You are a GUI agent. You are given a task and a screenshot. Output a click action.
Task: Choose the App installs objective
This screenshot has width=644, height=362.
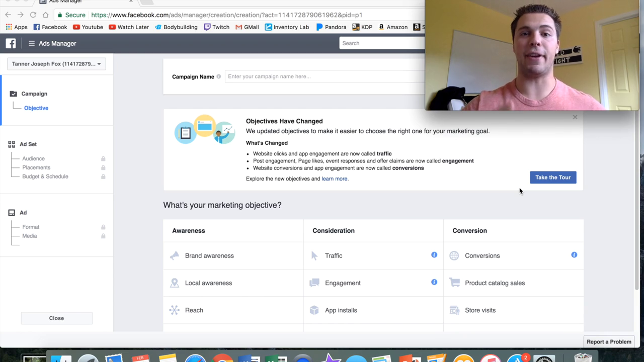[373, 310]
